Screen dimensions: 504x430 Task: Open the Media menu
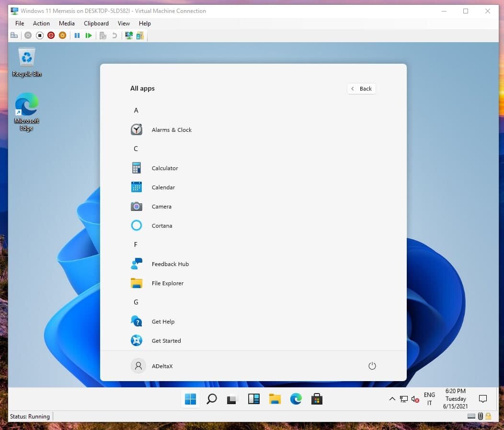67,23
